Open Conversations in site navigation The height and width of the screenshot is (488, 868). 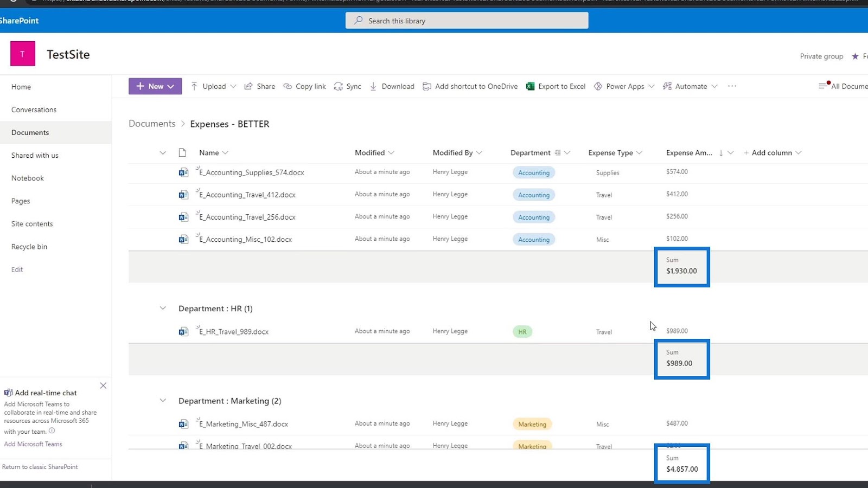34,110
